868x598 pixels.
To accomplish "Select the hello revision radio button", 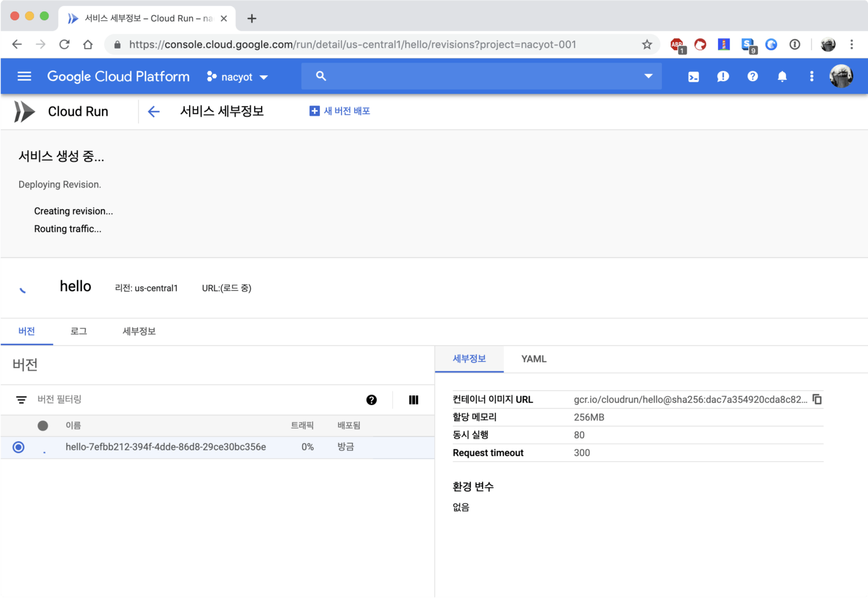I will pyautogui.click(x=19, y=447).
